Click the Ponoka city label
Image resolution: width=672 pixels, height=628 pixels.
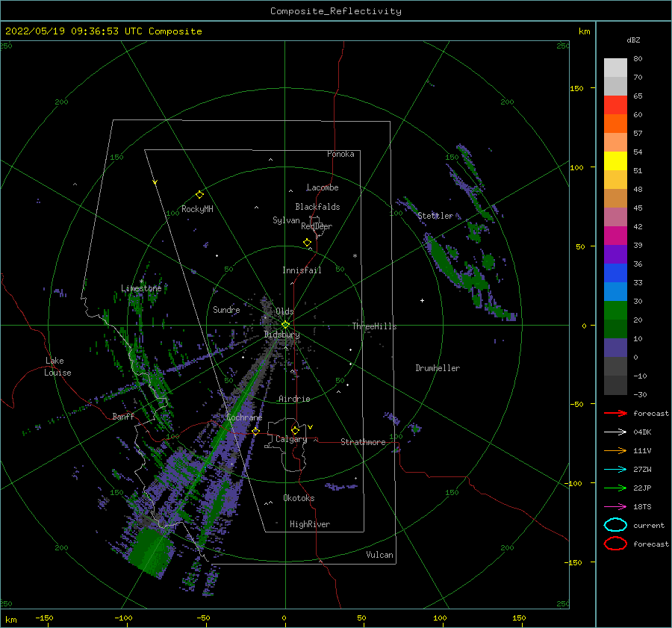pos(340,154)
